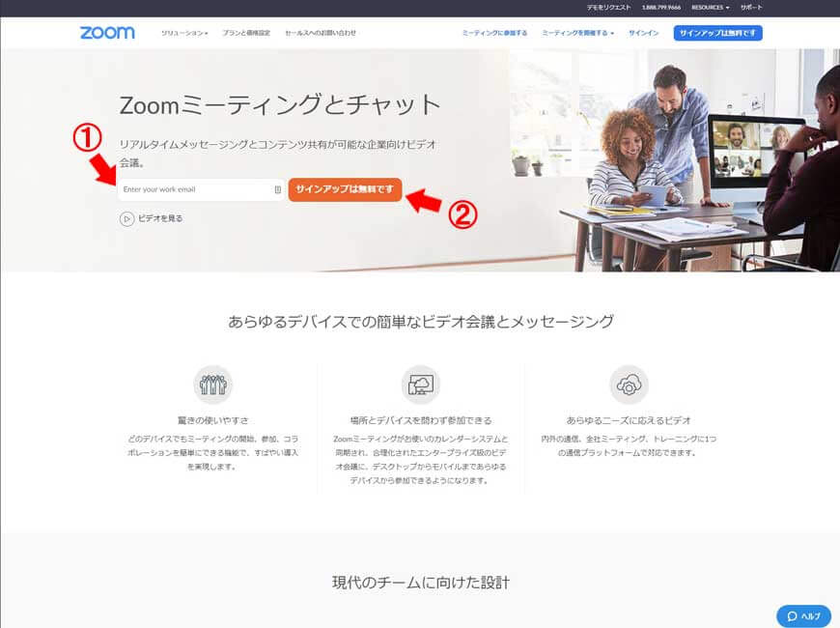840x628 pixels.
Task: Click the 驚きの使いやすさ heading
Action: pos(212,420)
